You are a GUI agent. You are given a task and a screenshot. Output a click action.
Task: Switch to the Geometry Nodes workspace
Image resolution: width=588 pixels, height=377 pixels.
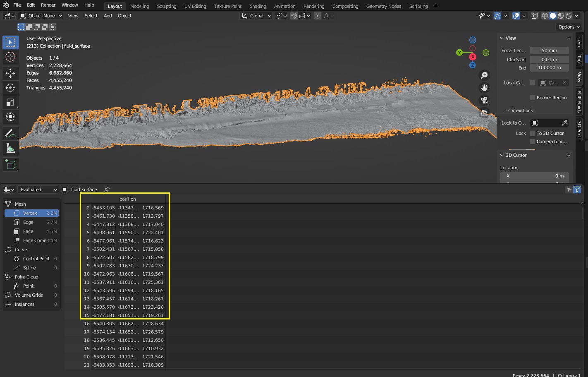tap(383, 6)
